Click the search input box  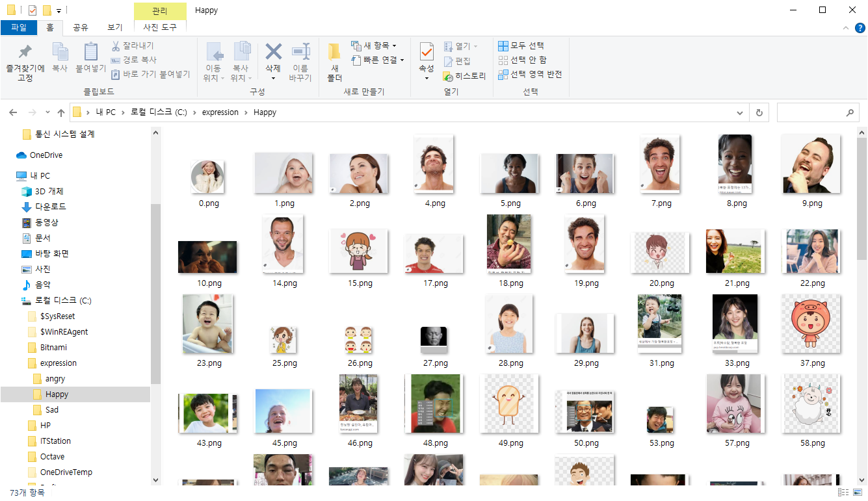[818, 112]
